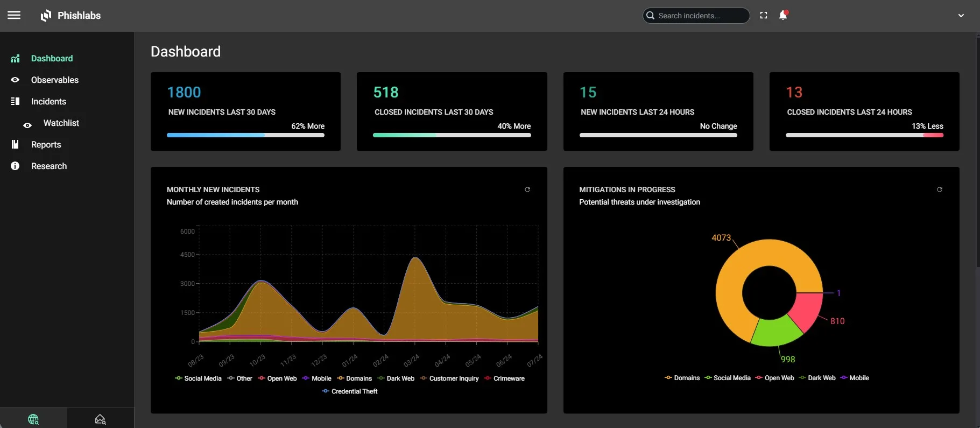This screenshot has height=428, width=980.
Task: Click the Closed Incidents 24 hours progress bar
Action: click(864, 135)
